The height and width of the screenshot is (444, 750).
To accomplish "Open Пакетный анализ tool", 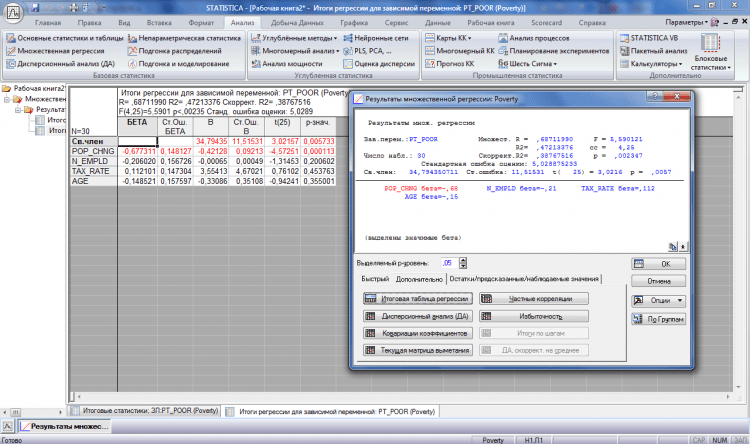I will tap(653, 51).
